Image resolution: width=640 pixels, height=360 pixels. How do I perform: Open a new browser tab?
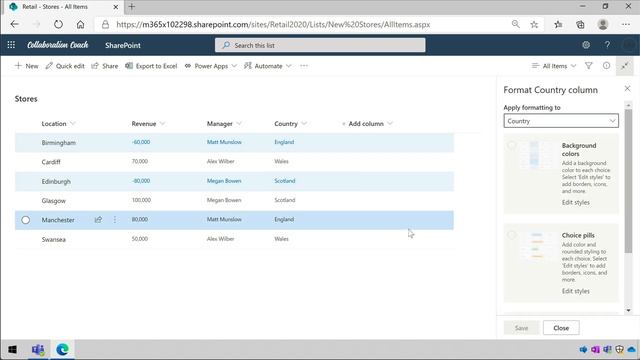[131, 7]
